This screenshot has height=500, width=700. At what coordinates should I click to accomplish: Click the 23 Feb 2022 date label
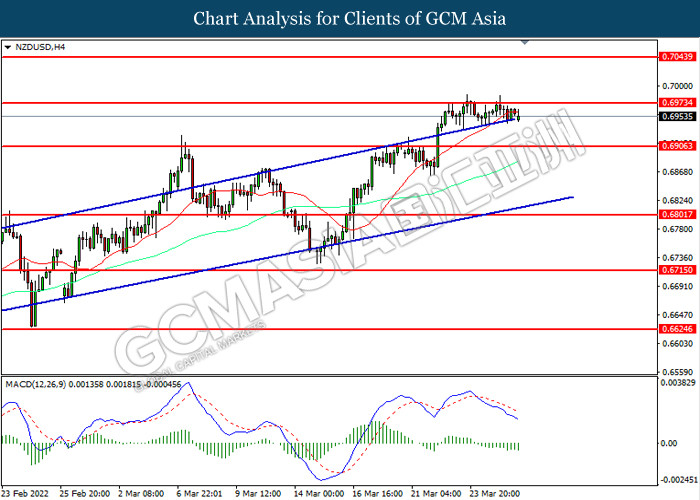[25, 493]
